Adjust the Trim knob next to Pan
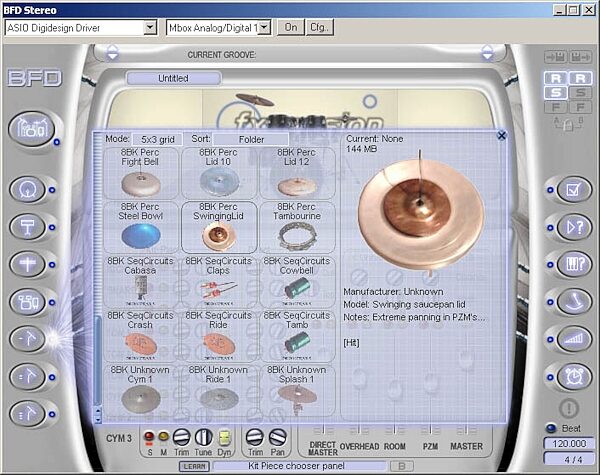 [x=254, y=437]
